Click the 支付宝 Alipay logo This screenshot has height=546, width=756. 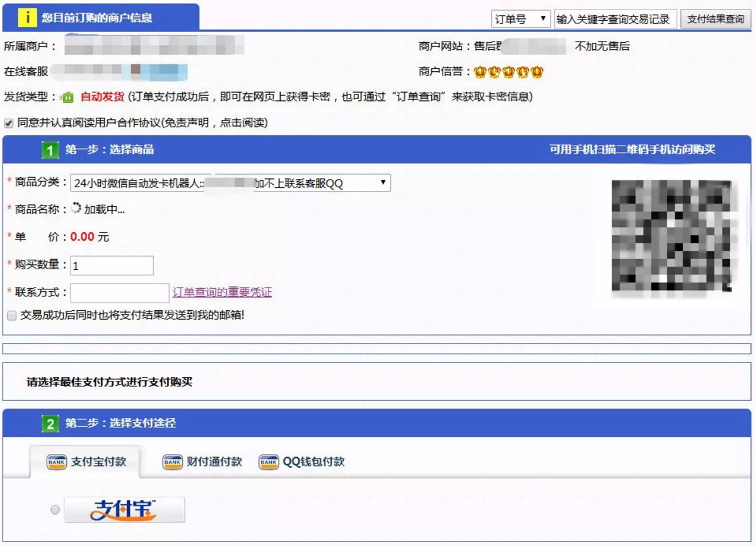click(124, 510)
